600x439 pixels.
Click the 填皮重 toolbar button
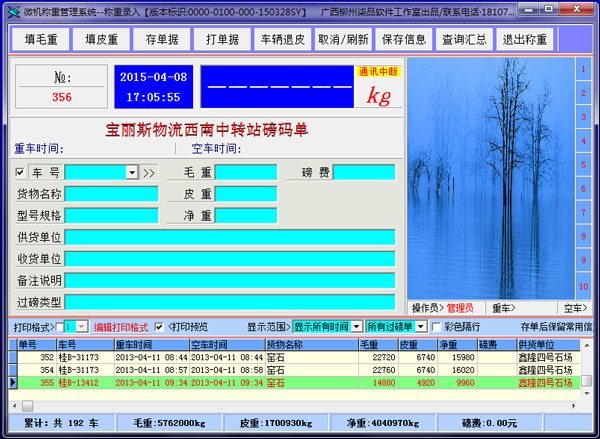pyautogui.click(x=103, y=40)
